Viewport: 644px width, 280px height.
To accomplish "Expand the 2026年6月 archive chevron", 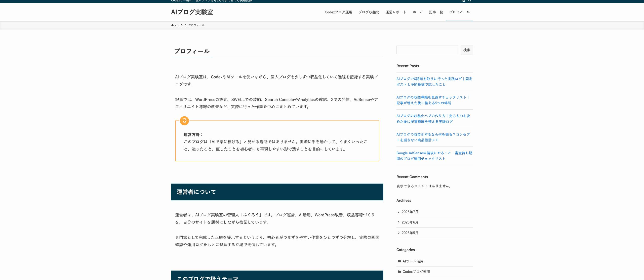I will tap(399, 222).
